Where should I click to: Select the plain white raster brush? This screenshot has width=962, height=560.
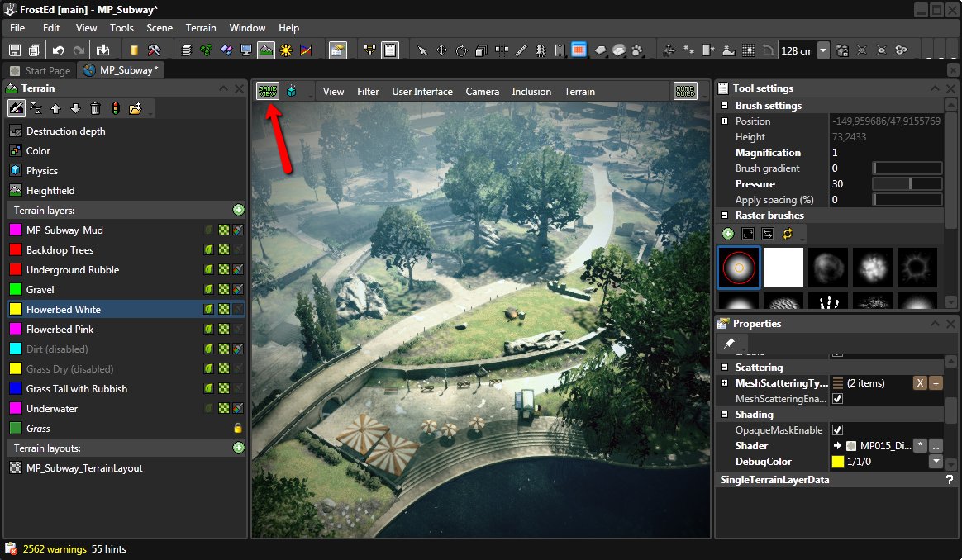783,268
